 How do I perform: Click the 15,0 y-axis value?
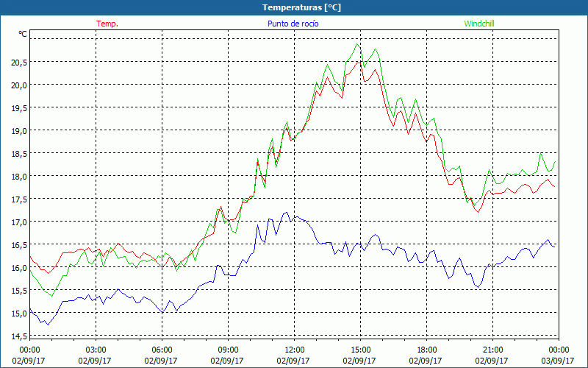click(19, 314)
